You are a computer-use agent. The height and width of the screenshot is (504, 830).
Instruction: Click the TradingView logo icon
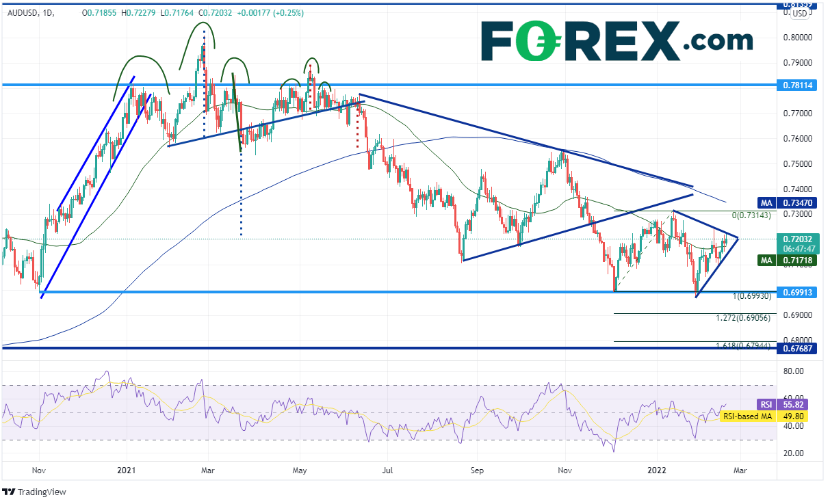pos(8,492)
